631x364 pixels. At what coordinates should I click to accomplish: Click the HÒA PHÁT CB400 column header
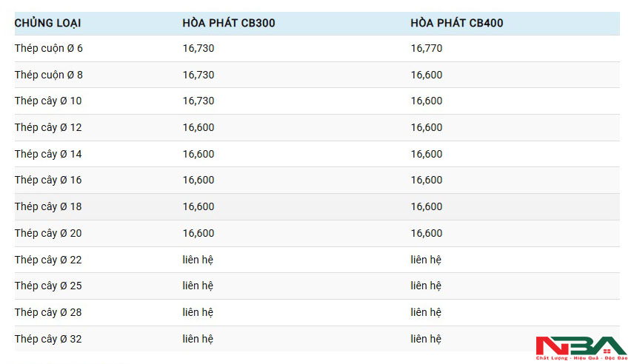tap(457, 23)
